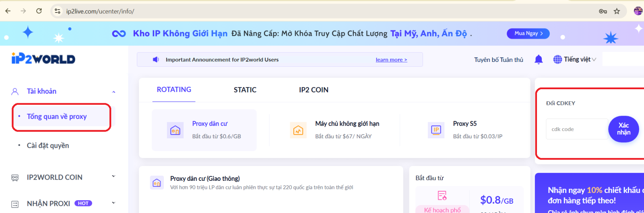Image resolution: width=644 pixels, height=213 pixels.
Task: Switch to the IP2 COIN tab
Action: click(x=314, y=90)
